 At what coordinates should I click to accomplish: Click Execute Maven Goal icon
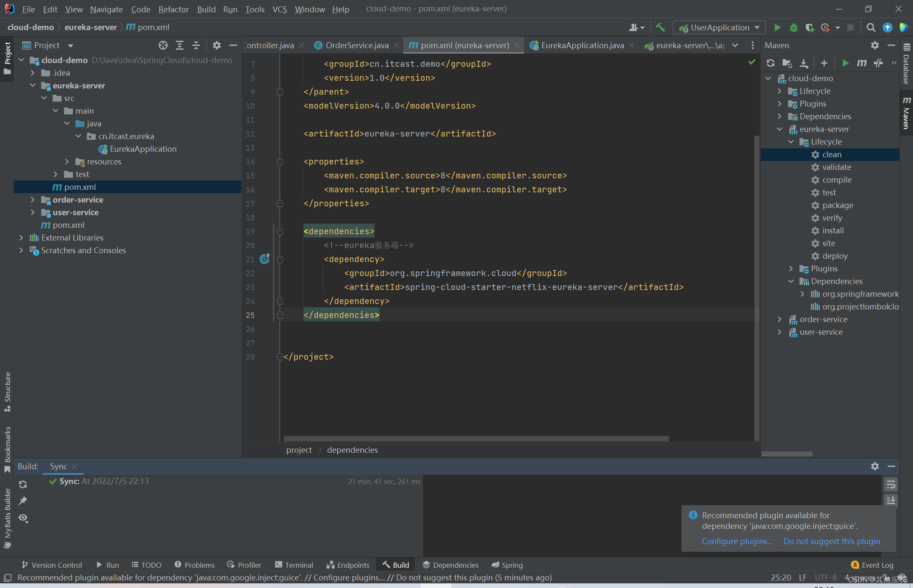point(861,63)
